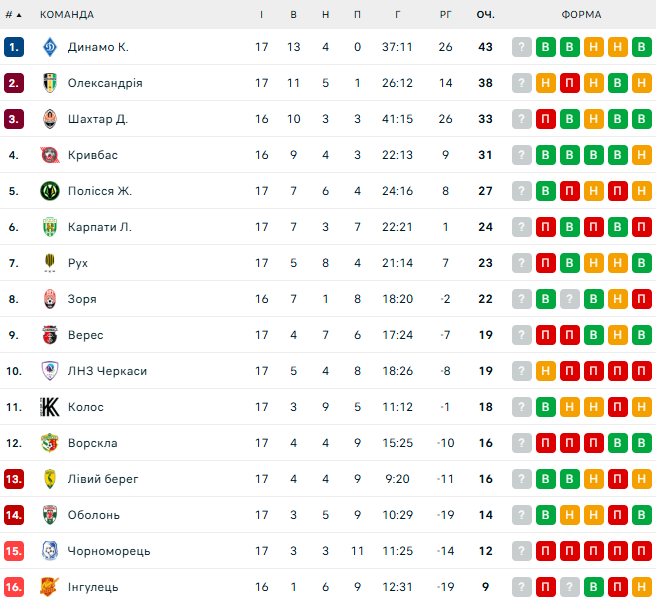Sort standings by ОЧ. points column
Image resolution: width=656 pixels, height=601 pixels.
(486, 15)
